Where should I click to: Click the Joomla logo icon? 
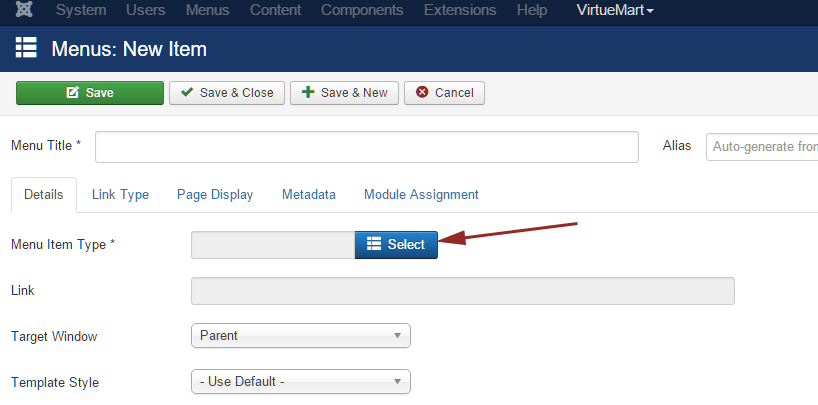click(24, 9)
